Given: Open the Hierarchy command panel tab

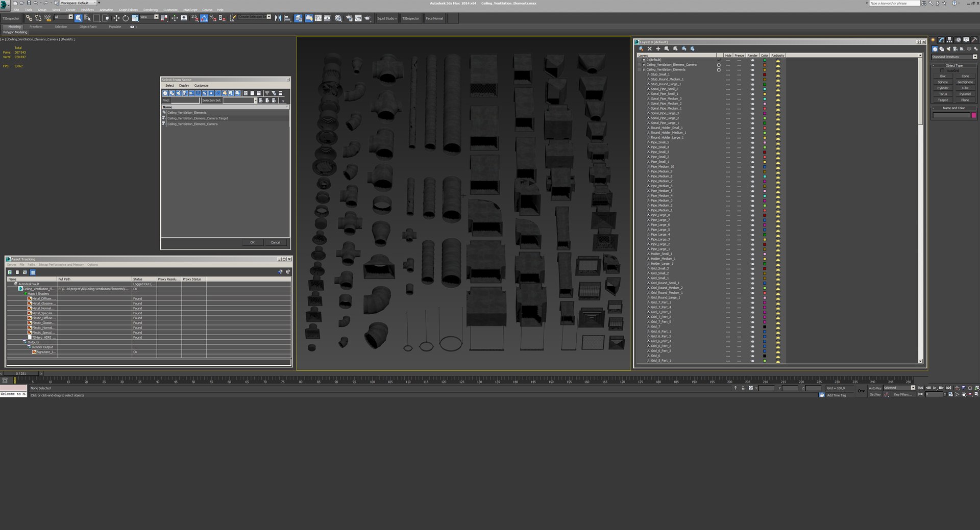Looking at the screenshot, I should (949, 40).
